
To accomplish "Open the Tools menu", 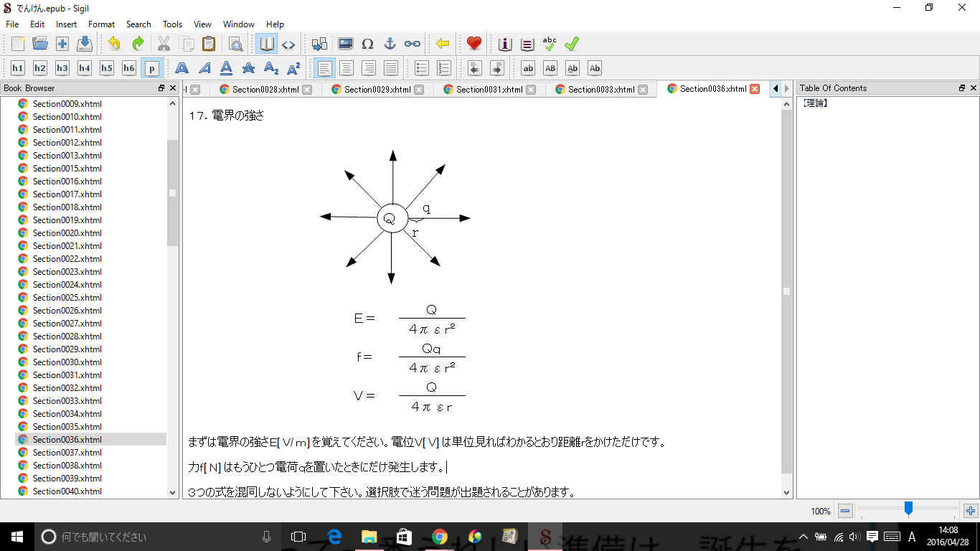I will (x=173, y=24).
